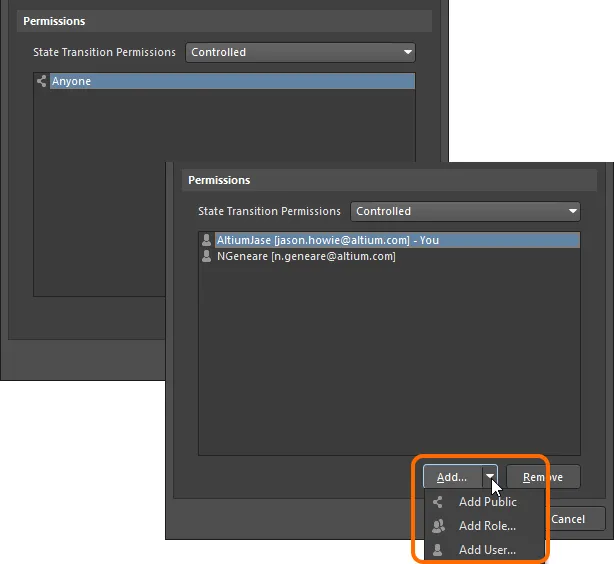Choose Add User... from menu
This screenshot has height=564, width=614.
coord(484,550)
